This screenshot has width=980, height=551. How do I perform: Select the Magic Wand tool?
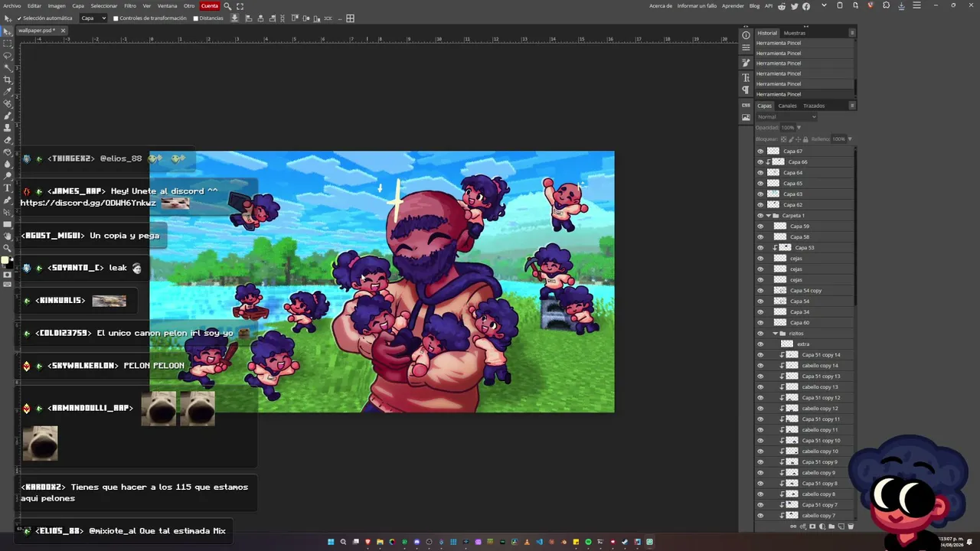click(8, 67)
